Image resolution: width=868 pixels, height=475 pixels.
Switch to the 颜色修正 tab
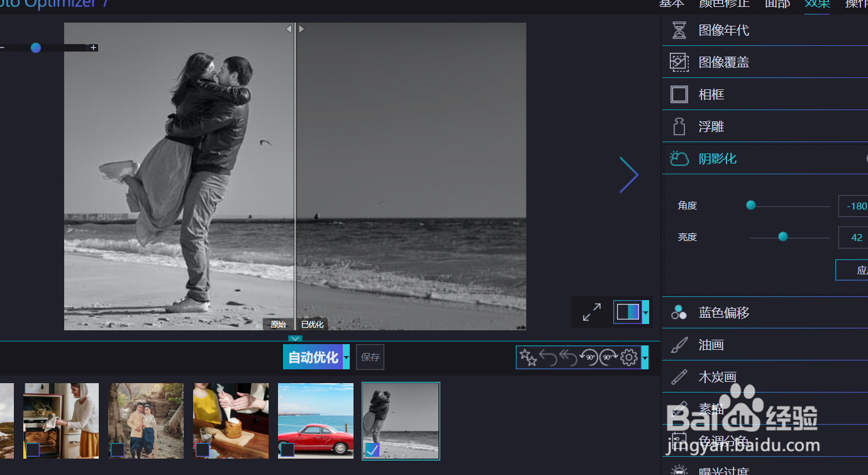tap(725, 4)
